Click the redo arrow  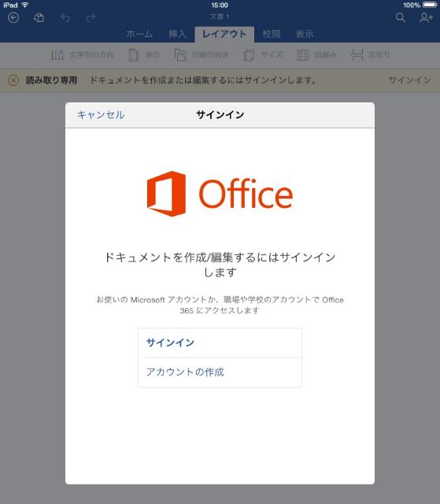(x=91, y=17)
